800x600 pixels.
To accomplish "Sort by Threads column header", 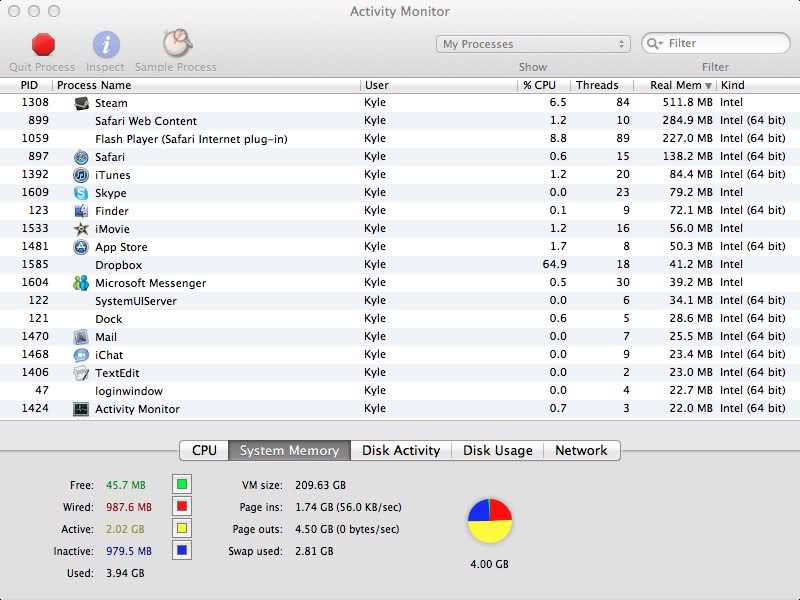I will pos(602,85).
